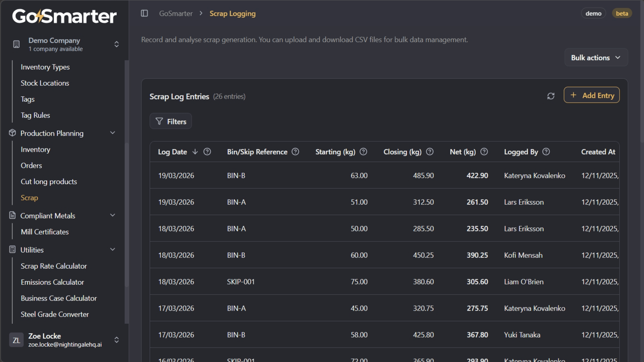Image resolution: width=644 pixels, height=362 pixels.
Task: Click the Demo Company building icon
Action: [16, 44]
